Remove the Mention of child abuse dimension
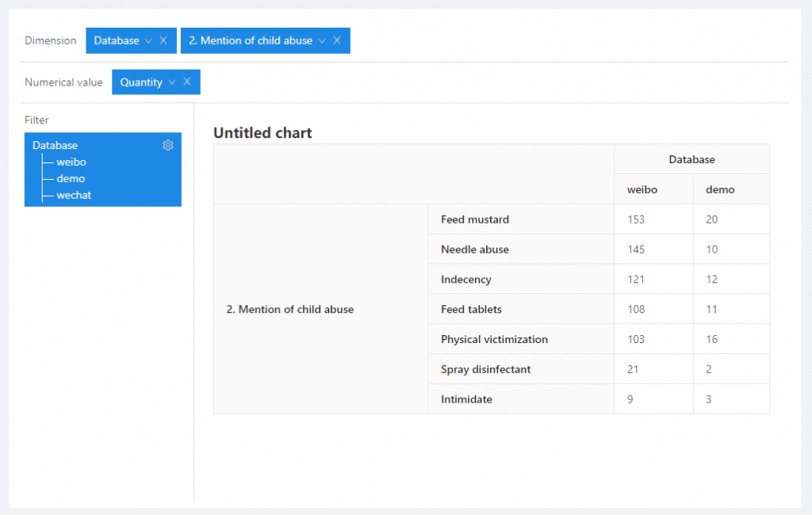This screenshot has height=515, width=812. point(337,40)
